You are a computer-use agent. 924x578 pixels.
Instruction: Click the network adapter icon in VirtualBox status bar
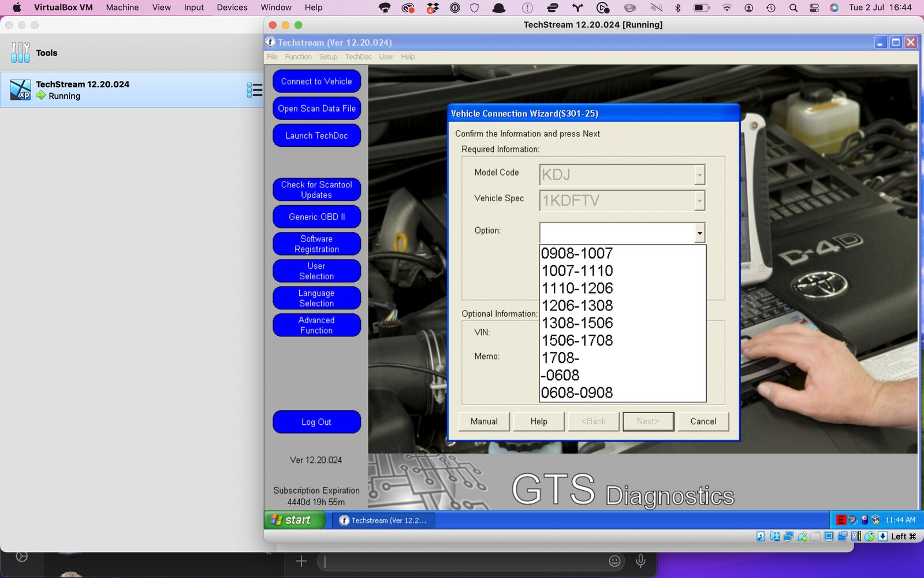788,536
